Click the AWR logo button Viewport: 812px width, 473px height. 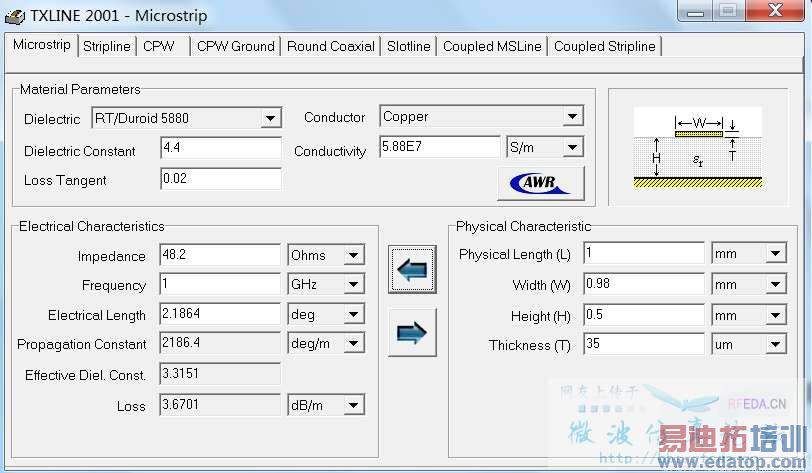click(541, 183)
